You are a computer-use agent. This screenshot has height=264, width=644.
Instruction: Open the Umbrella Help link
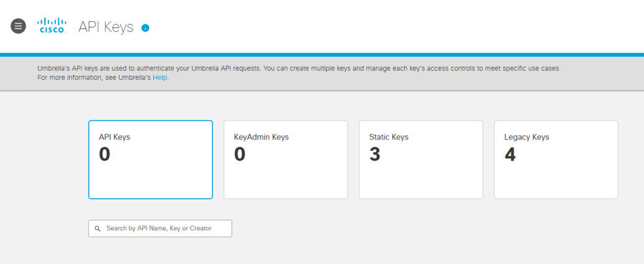(x=160, y=77)
